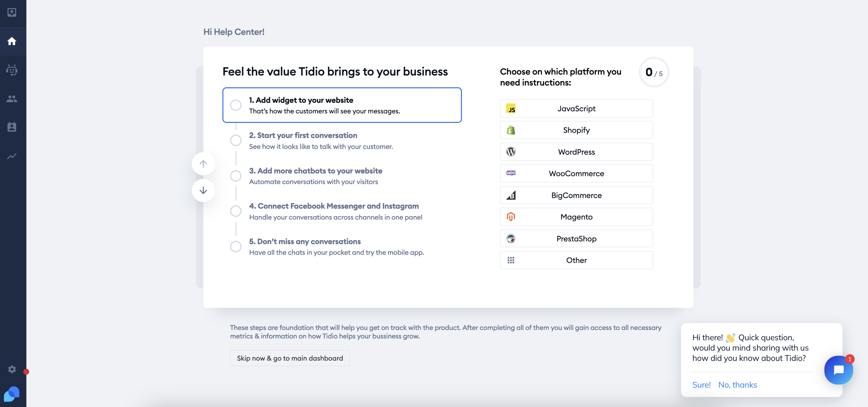Click the WooCommerce logo icon
This screenshot has height=407, width=868.
click(511, 173)
